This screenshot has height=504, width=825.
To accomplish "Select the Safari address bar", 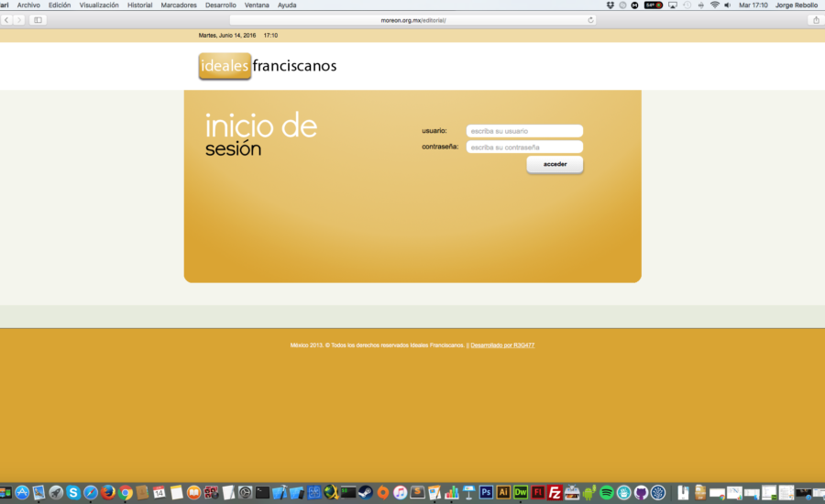I will point(413,20).
